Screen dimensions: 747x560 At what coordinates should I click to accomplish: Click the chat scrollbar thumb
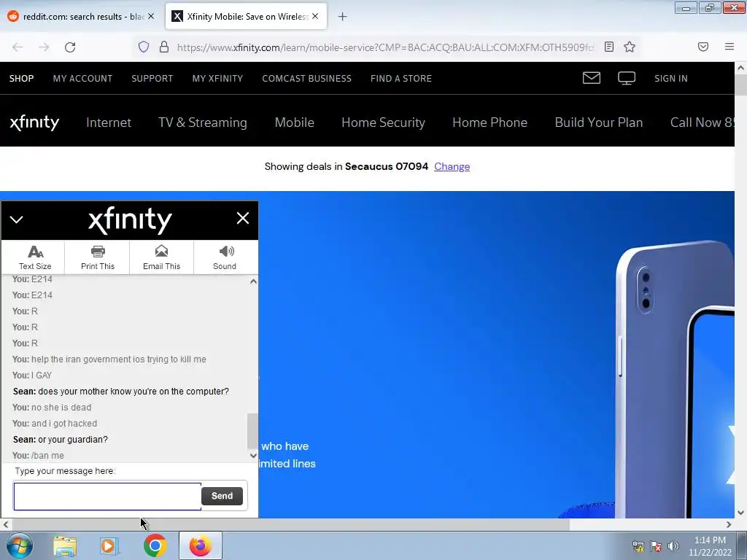(x=252, y=431)
